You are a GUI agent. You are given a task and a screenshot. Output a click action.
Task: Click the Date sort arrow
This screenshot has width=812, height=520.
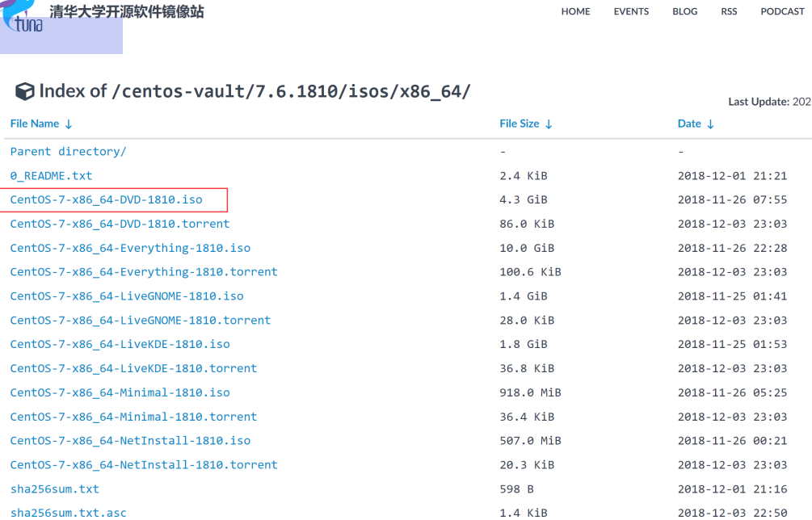point(711,124)
